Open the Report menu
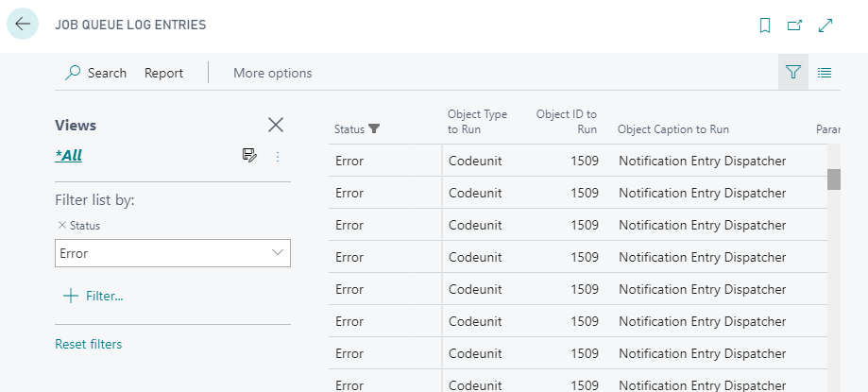Image resolution: width=868 pixels, height=392 pixels. point(163,73)
